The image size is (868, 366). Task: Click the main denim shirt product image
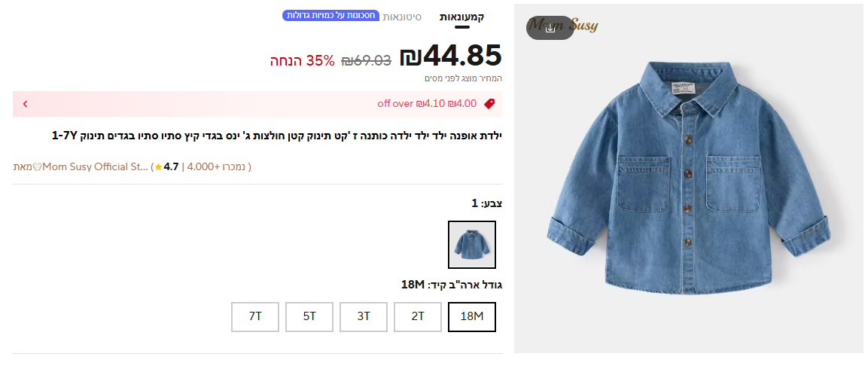[689, 178]
